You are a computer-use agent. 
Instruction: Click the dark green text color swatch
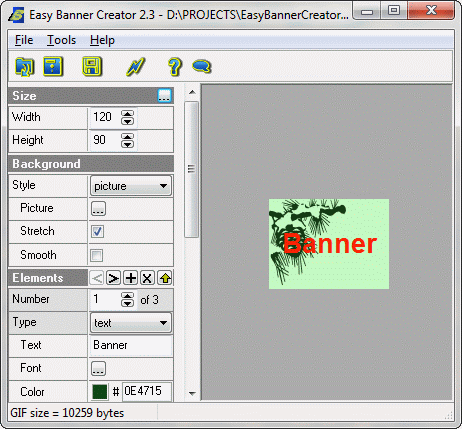coord(100,392)
